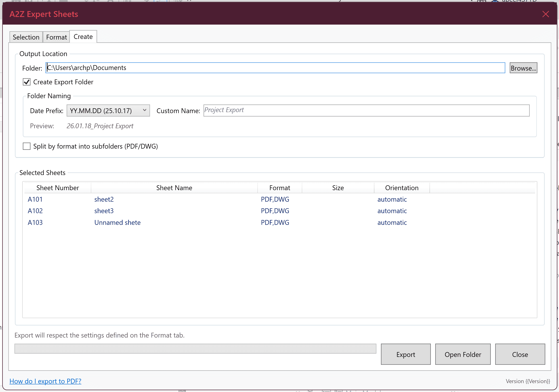Click the Orientation column header
The image size is (559, 392).
402,188
